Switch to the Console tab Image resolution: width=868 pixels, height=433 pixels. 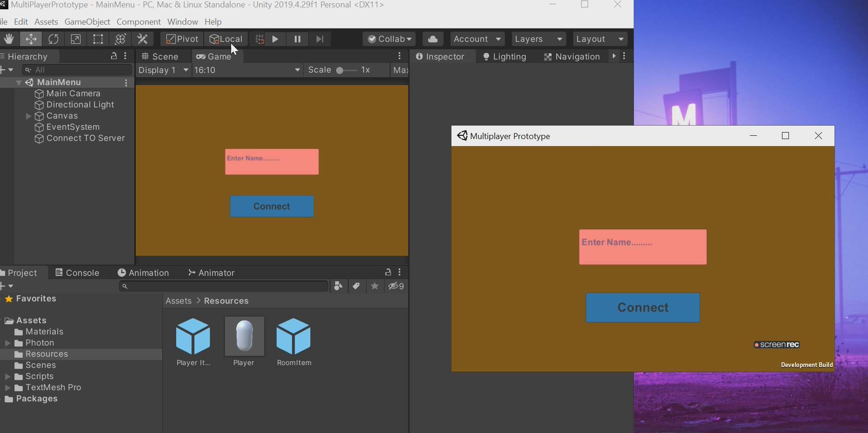tap(77, 273)
